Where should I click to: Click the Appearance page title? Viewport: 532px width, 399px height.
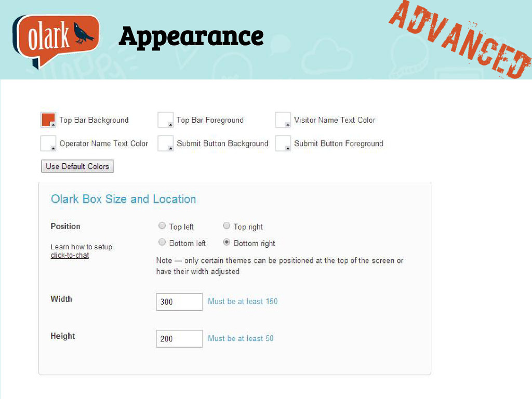click(x=191, y=37)
